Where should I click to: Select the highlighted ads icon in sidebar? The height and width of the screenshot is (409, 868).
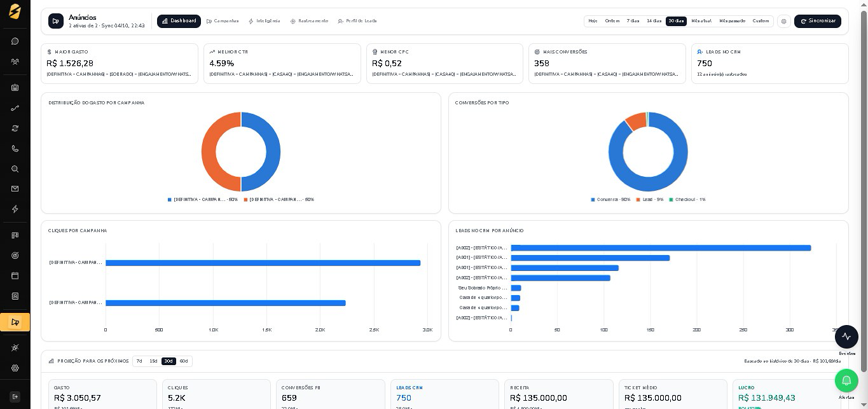coord(15,322)
